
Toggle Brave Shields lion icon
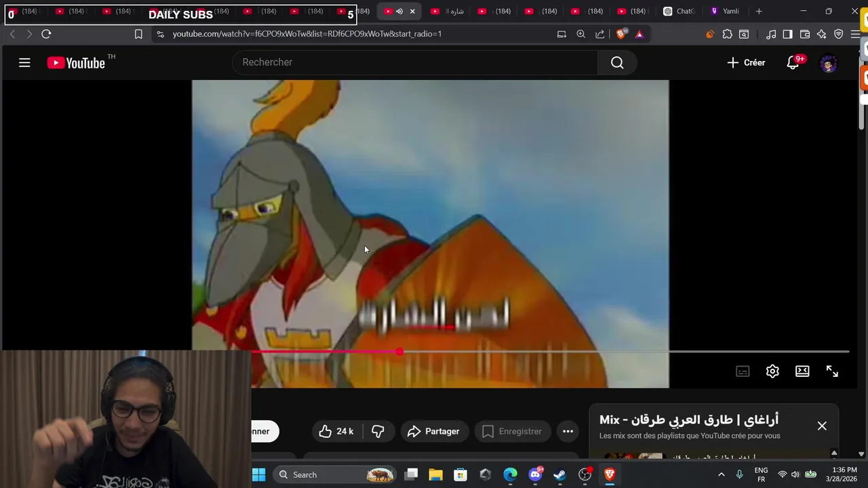pyautogui.click(x=620, y=34)
